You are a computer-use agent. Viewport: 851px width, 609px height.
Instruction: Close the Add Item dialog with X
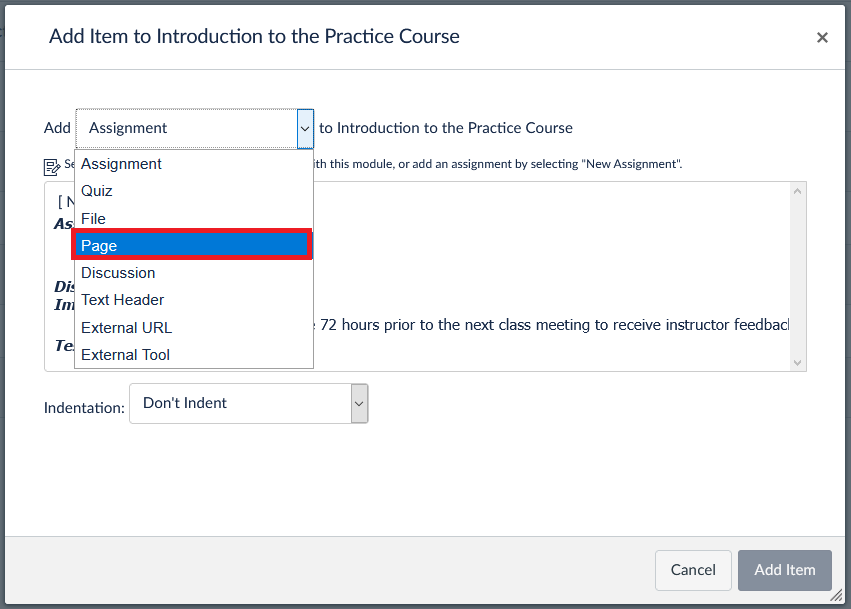tap(822, 37)
